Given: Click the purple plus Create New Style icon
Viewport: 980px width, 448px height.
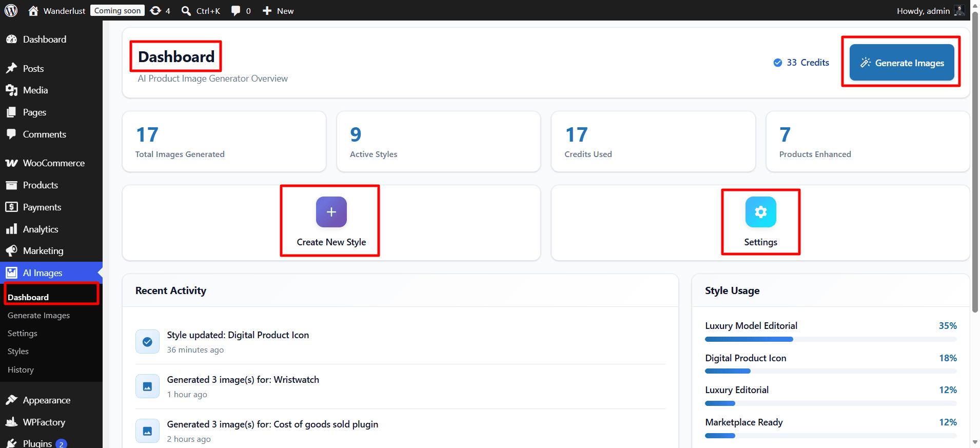Looking at the screenshot, I should tap(331, 212).
